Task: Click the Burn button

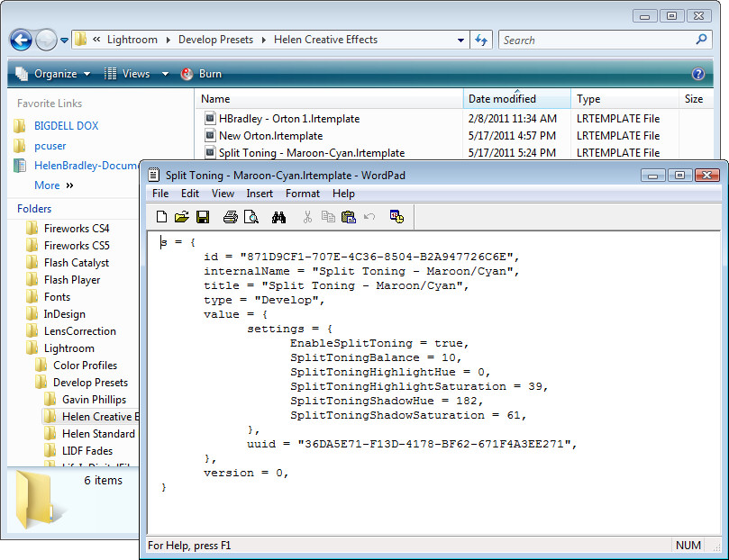Action: (201, 74)
